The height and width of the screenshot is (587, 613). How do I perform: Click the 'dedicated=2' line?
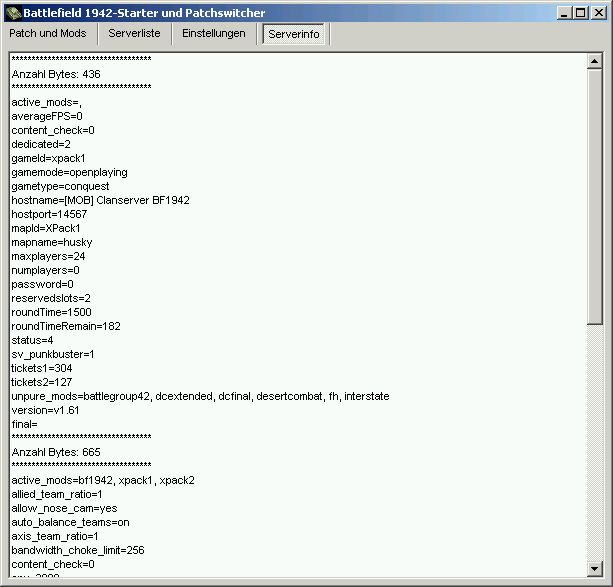[41, 144]
